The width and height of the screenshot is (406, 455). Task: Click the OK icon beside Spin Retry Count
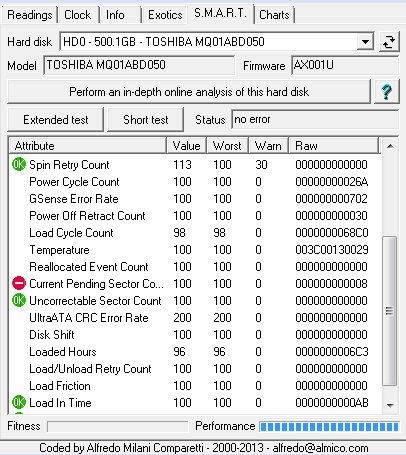click(x=19, y=164)
